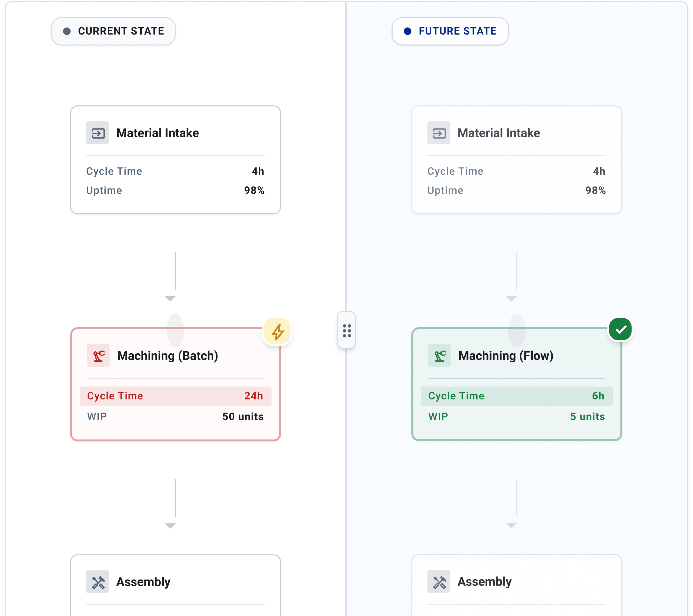Click the Assembly title in Current State

[143, 582]
